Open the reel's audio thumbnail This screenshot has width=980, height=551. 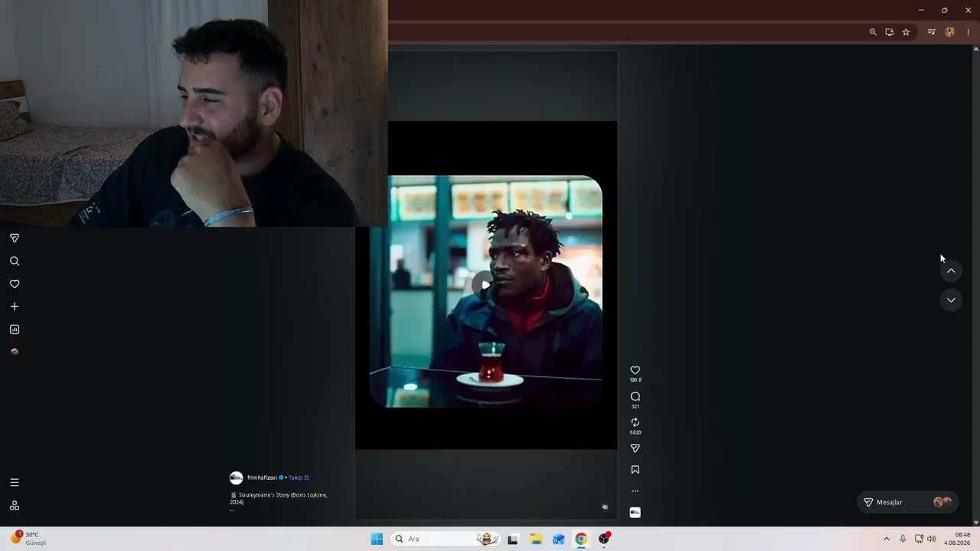635,512
